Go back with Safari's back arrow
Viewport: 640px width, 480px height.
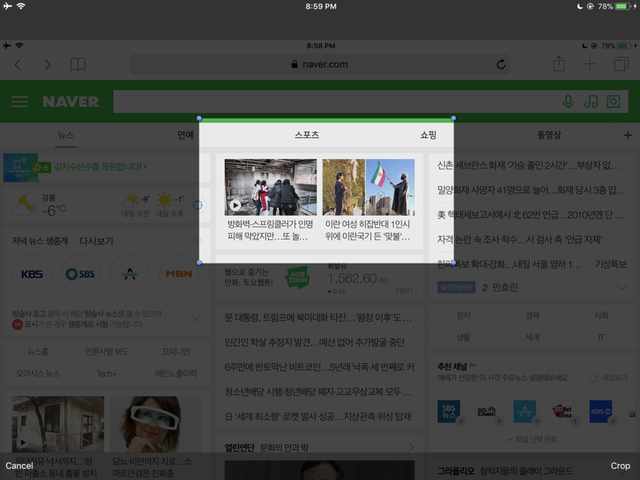click(x=18, y=64)
